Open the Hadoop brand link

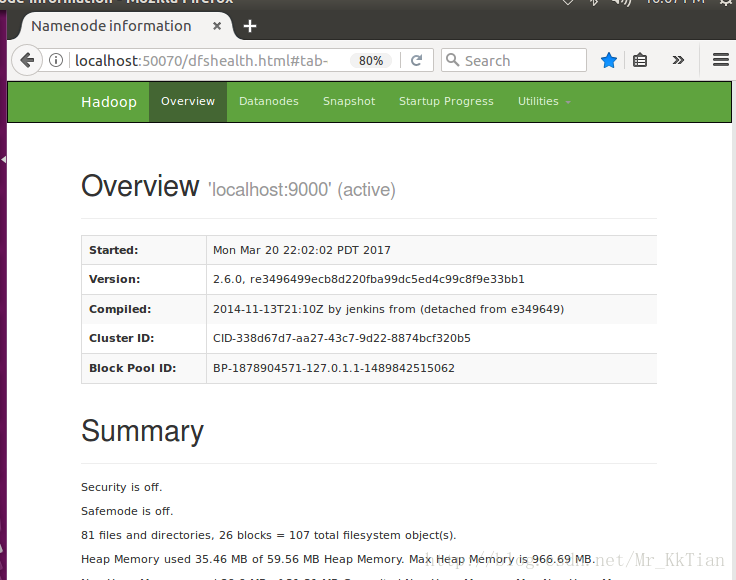tap(109, 102)
